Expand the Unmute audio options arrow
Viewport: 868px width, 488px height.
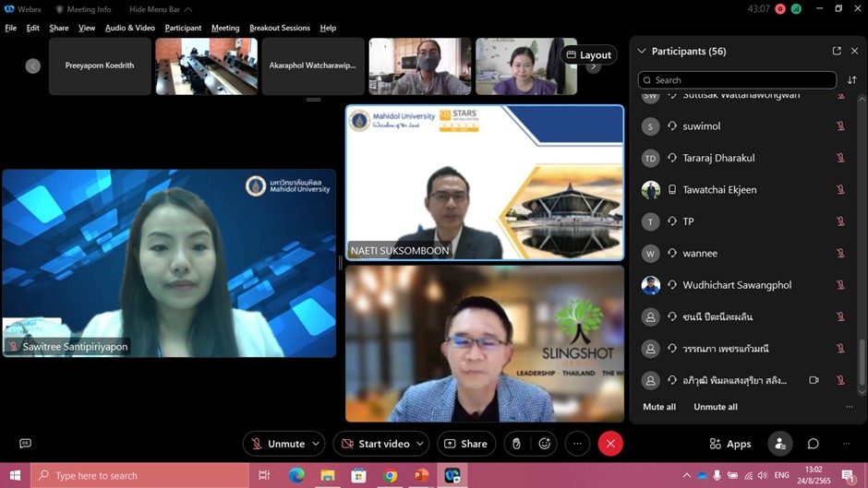tap(316, 444)
